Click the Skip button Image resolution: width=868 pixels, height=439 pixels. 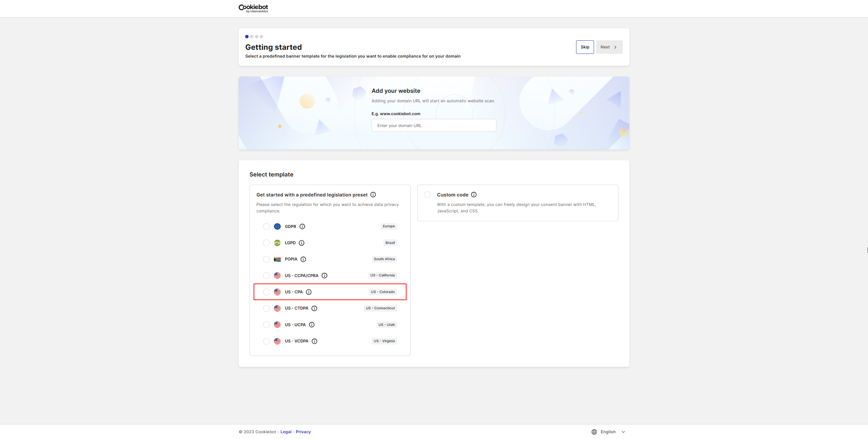(585, 47)
